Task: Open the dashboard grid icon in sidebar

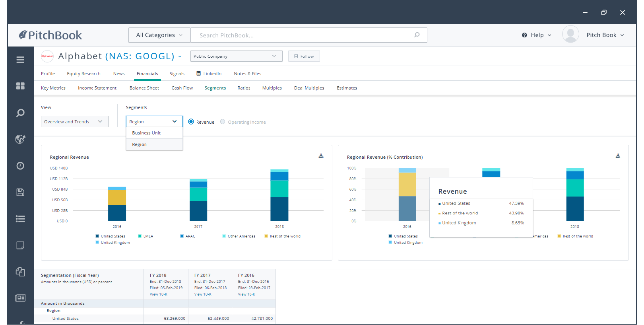Action: point(20,86)
